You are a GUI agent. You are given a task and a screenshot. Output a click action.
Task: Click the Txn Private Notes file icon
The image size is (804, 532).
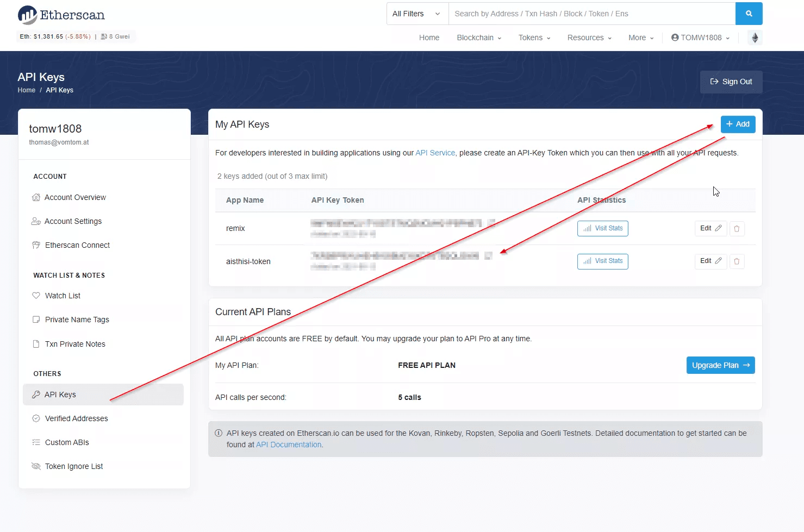coord(36,344)
